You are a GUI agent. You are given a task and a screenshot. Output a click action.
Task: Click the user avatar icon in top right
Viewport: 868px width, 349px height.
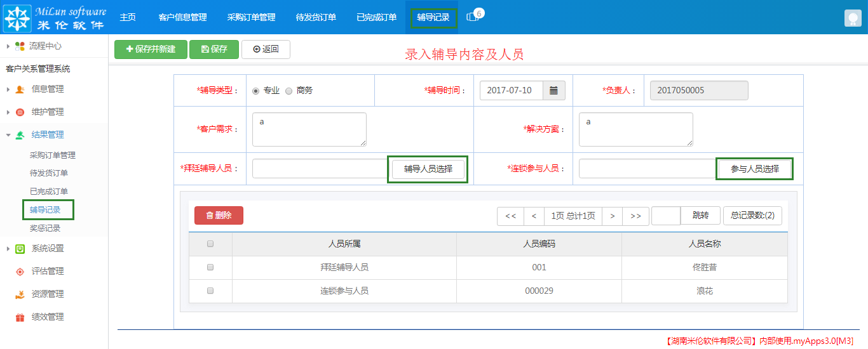pos(852,18)
